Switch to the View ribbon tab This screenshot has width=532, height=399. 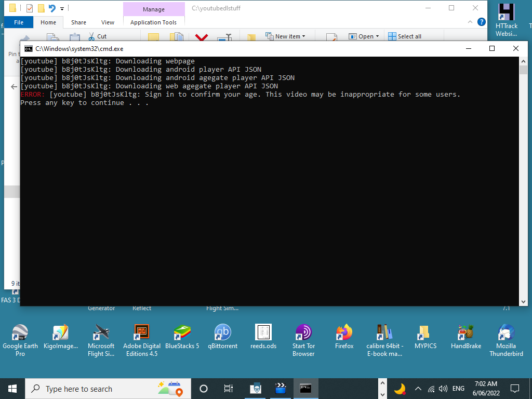pyautogui.click(x=108, y=22)
